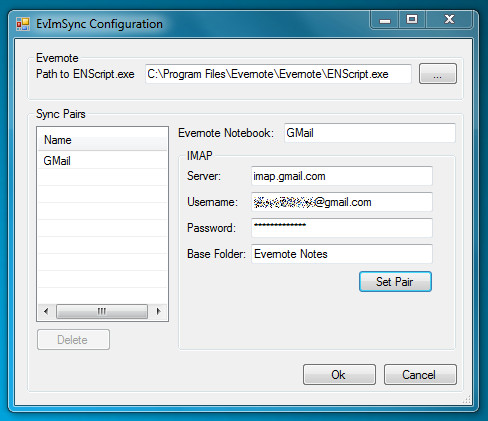
Task: Click the Name column header
Action: click(x=102, y=140)
